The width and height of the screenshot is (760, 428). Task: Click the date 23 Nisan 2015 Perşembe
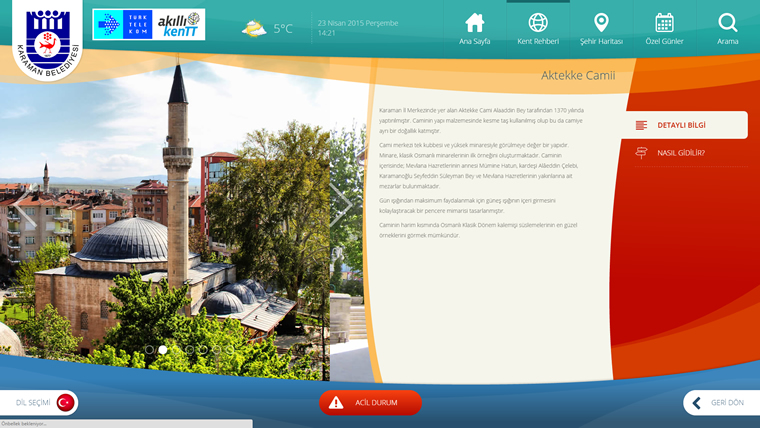pyautogui.click(x=358, y=23)
